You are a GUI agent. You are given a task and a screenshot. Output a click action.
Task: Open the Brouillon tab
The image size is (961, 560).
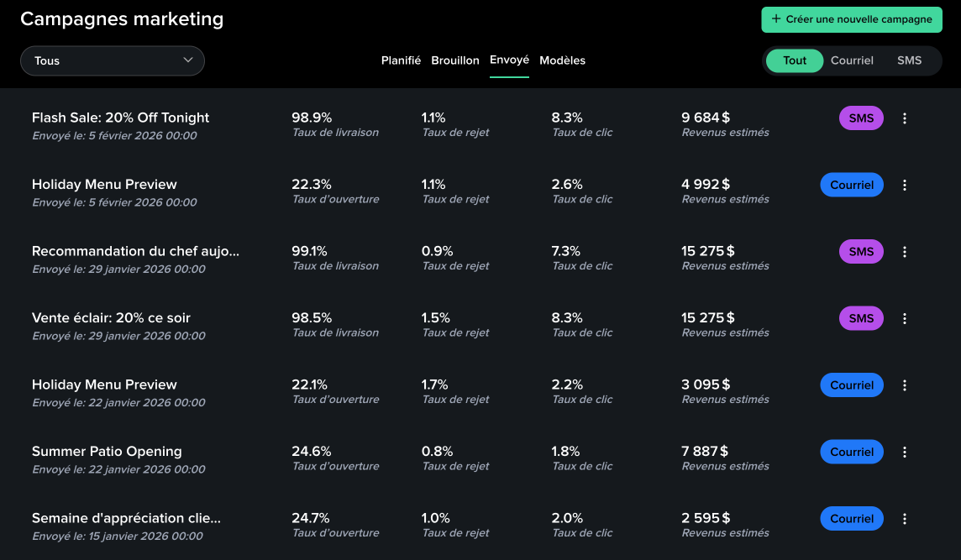pos(455,60)
